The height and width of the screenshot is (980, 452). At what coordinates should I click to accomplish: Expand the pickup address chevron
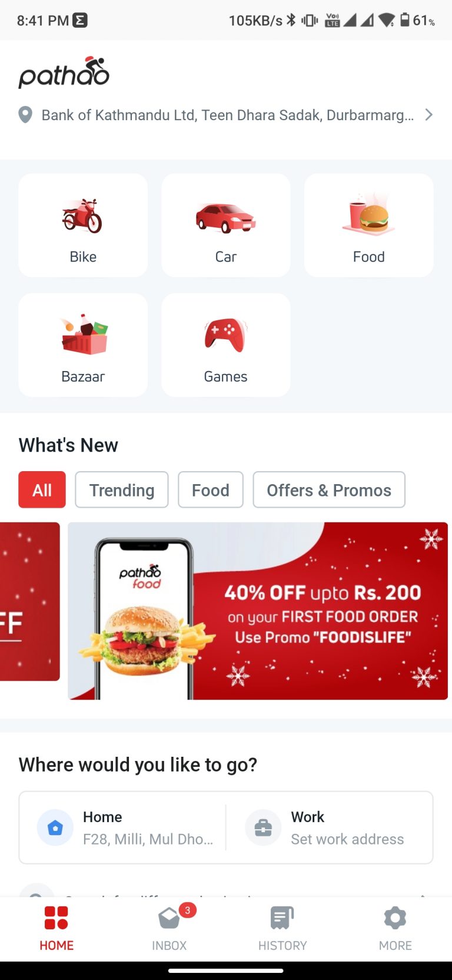click(429, 115)
